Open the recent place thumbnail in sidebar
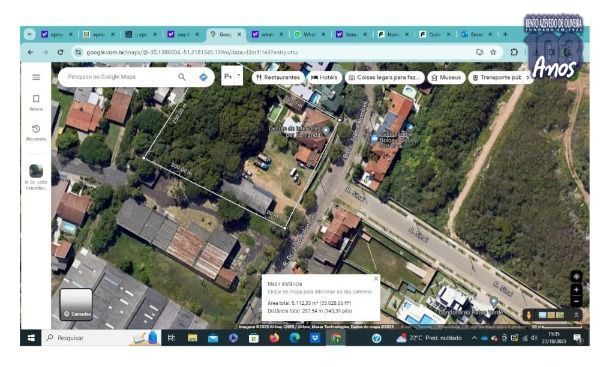Image resolution: width=600 pixels, height=367 pixels. [36, 171]
